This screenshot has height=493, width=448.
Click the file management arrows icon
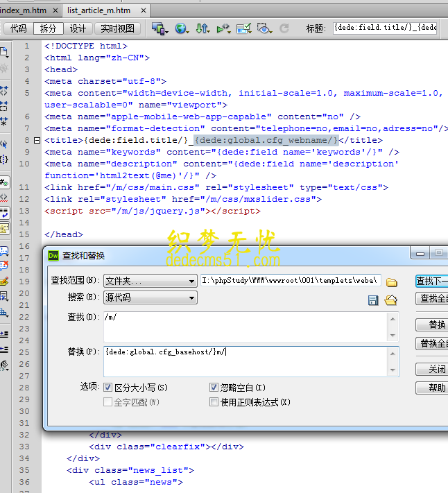tap(202, 28)
